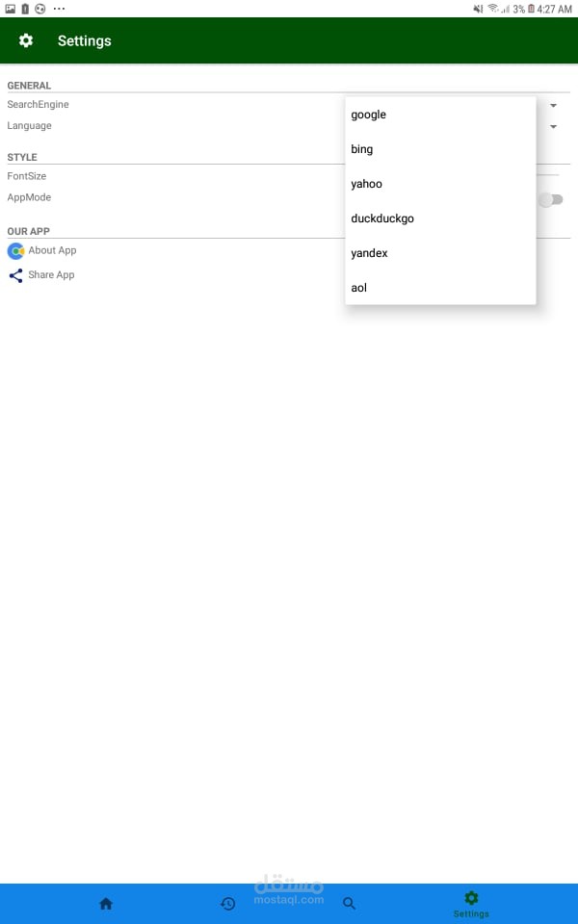Select yahoo as search engine
This screenshot has height=924, width=578.
tap(440, 184)
